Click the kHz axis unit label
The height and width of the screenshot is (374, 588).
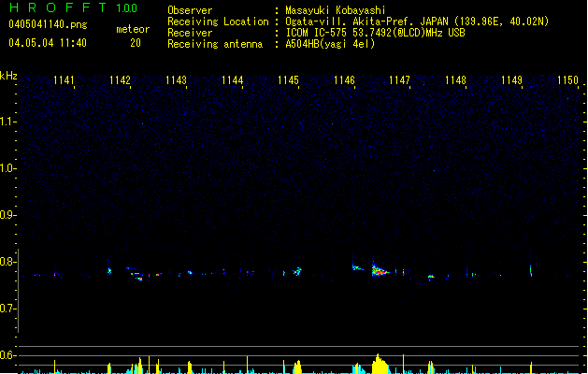click(x=8, y=76)
